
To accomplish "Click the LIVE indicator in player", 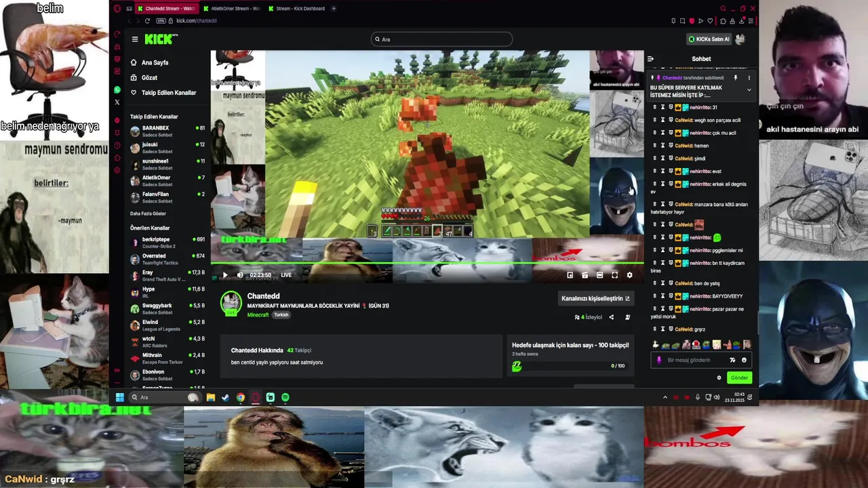I will 286,275.
